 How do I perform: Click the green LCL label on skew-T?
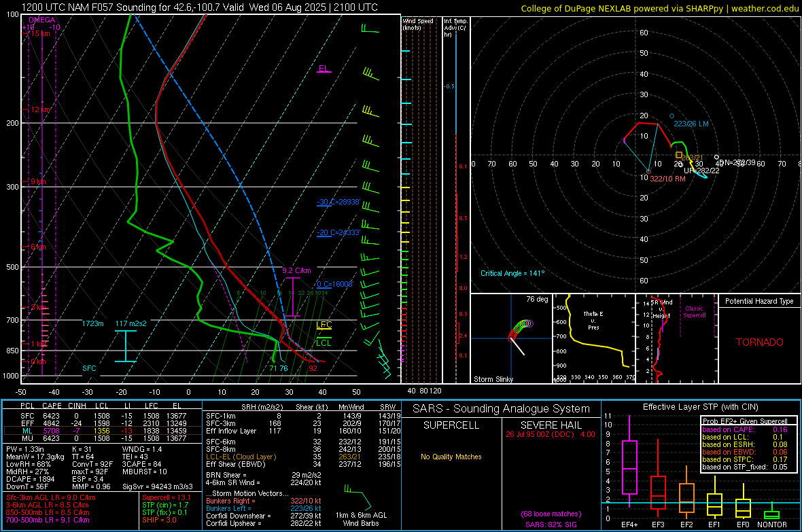click(324, 342)
